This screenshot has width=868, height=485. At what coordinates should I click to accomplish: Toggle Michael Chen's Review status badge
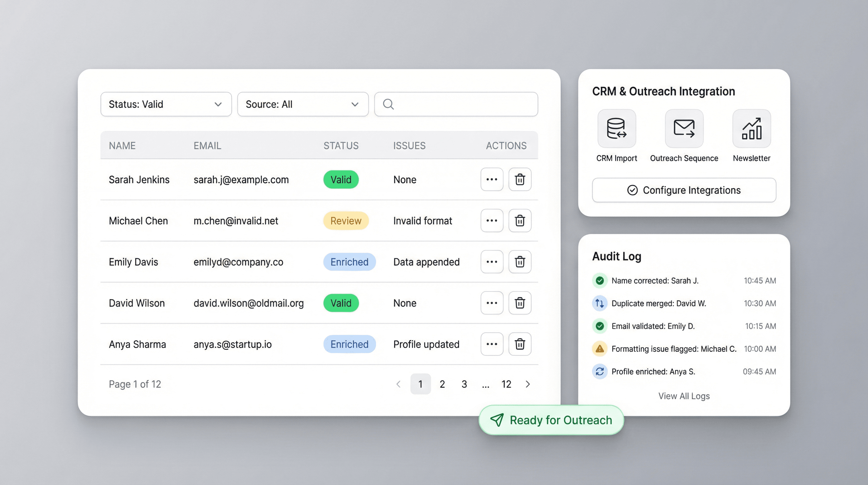click(x=346, y=221)
